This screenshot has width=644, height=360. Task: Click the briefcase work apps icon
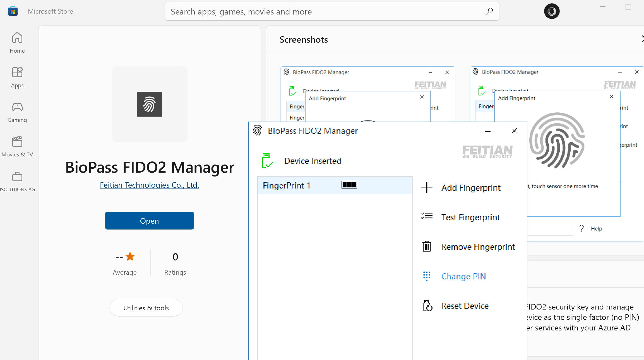click(x=17, y=177)
